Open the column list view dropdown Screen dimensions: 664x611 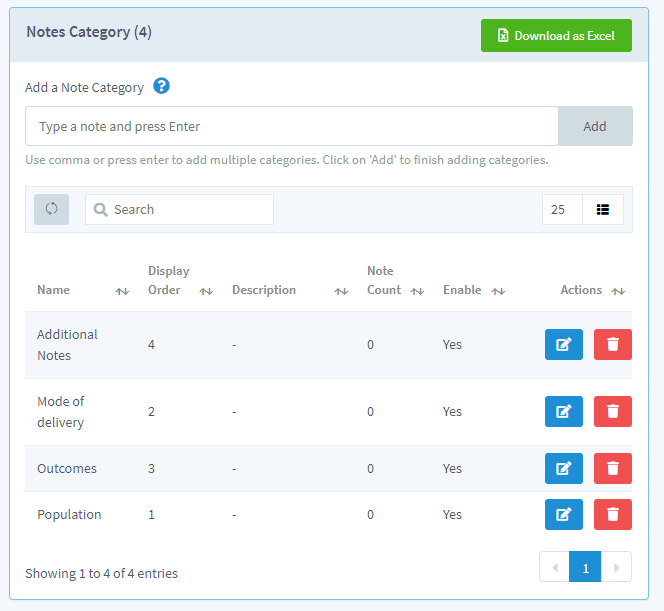(x=603, y=210)
